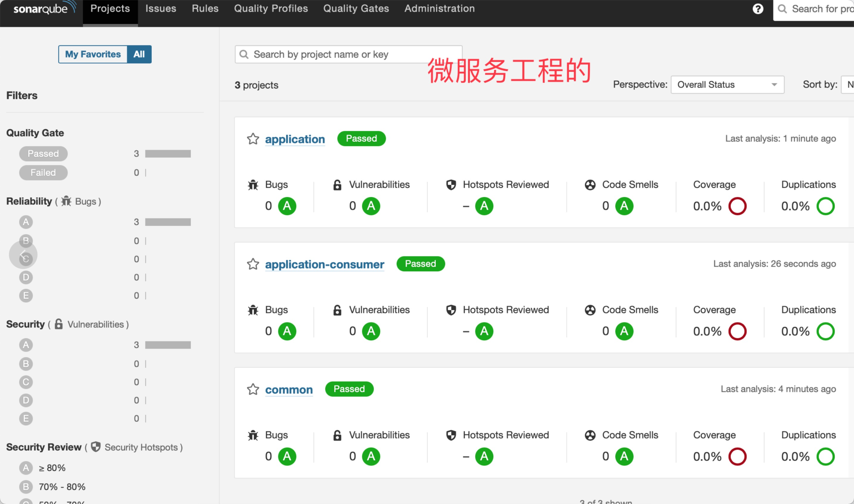Screen dimensions: 854x504
Task: Select the All projects toggle
Action: (139, 54)
